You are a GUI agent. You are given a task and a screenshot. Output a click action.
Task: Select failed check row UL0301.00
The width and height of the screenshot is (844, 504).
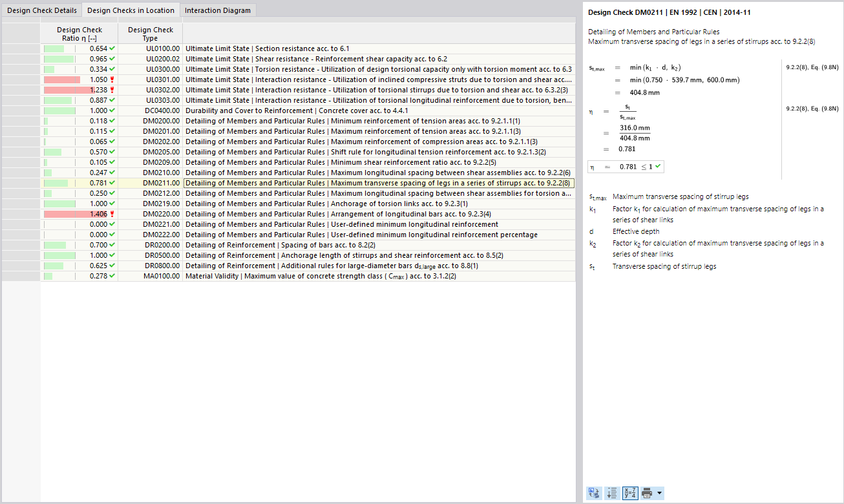308,79
